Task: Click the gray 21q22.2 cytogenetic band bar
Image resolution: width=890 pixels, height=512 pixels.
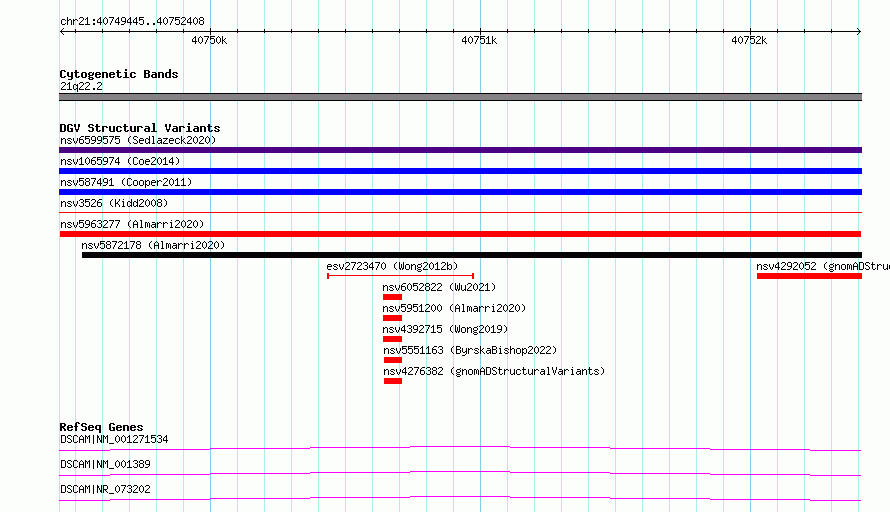Action: 460,97
